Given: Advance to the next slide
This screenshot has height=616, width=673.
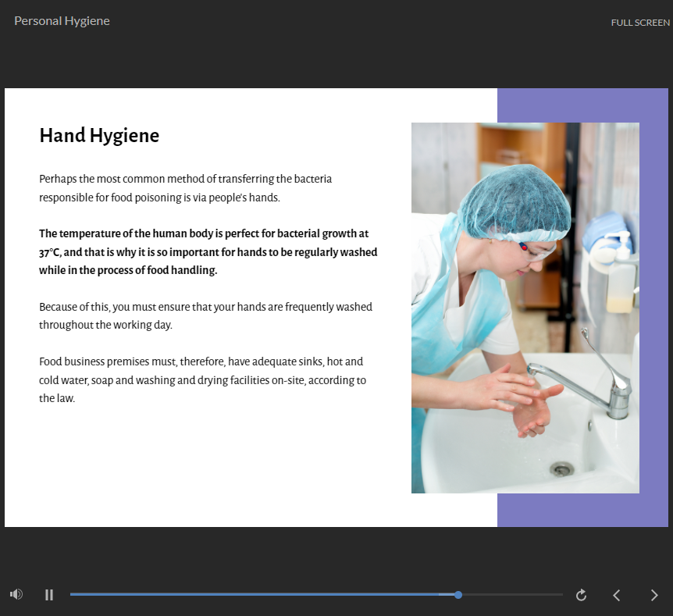Looking at the screenshot, I should [654, 595].
